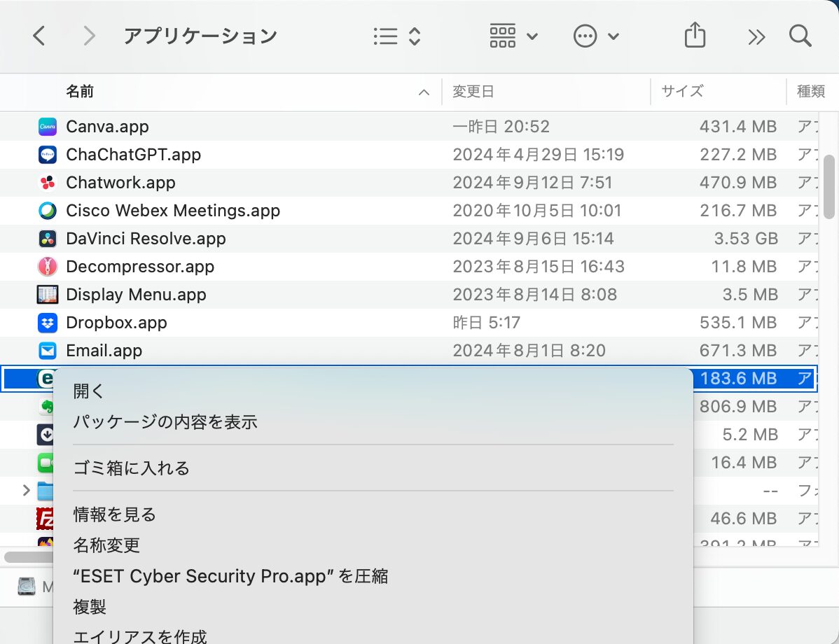
Task: Click the 46.6 MB size value
Action: pyautogui.click(x=744, y=518)
